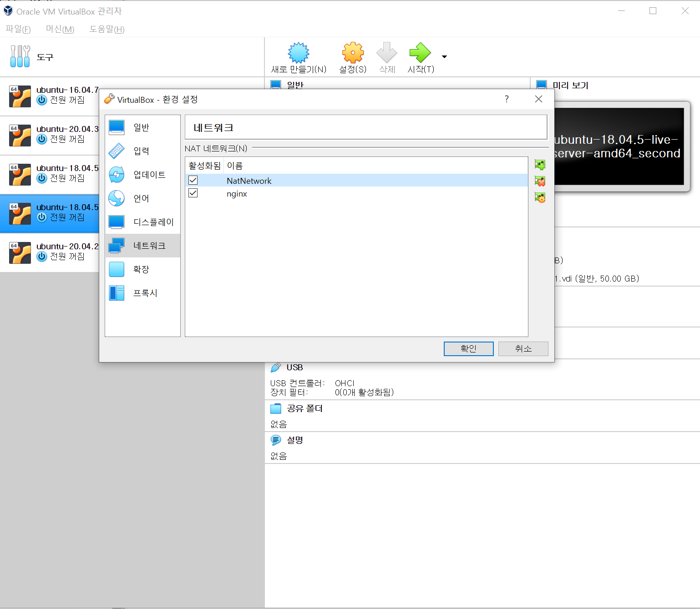Viewport: 700px width, 609px height.
Task: Select the ubuntu-20.04.2 VM entry
Action: coord(50,253)
